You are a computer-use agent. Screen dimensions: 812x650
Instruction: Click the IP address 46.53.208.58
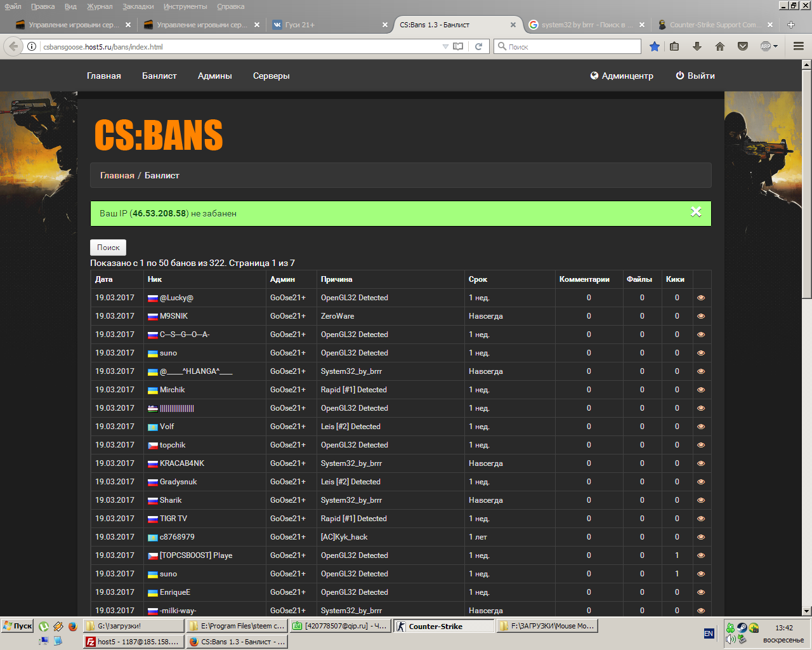(x=159, y=213)
